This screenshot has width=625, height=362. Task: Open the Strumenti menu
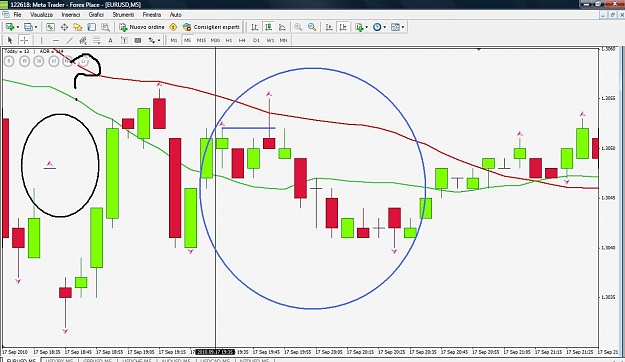click(x=123, y=15)
